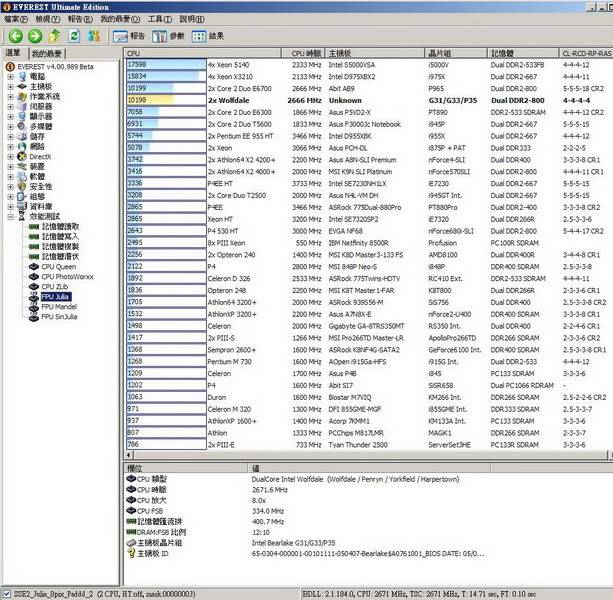
Task: Click the green Back arrow toolbar icon
Action: pyautogui.click(x=16, y=36)
